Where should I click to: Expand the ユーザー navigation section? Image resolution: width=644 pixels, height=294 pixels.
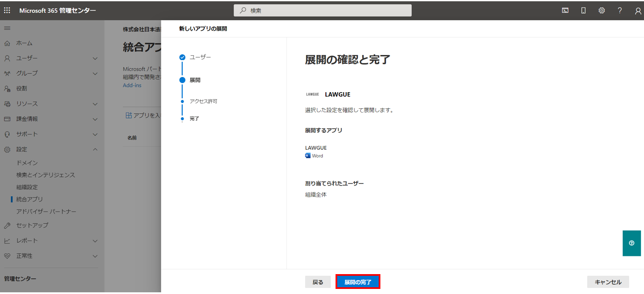(x=95, y=58)
